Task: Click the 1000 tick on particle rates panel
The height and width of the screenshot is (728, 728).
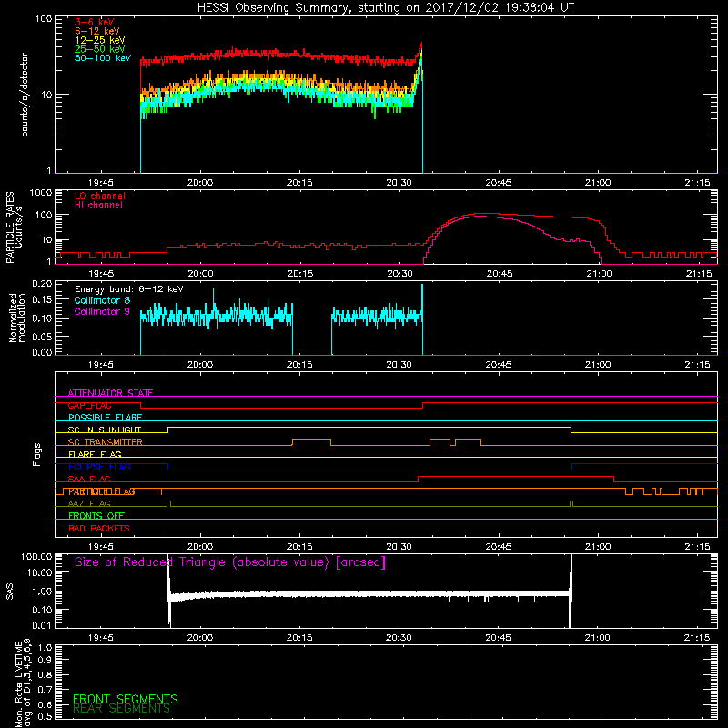Action: [41, 193]
